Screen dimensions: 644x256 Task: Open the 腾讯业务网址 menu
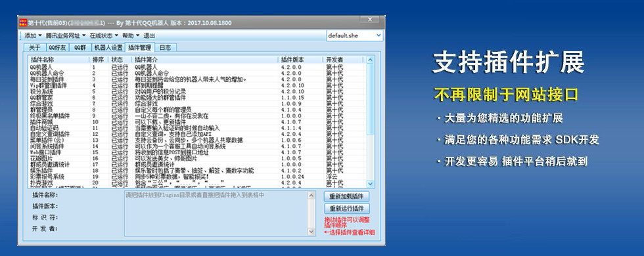click(65, 35)
